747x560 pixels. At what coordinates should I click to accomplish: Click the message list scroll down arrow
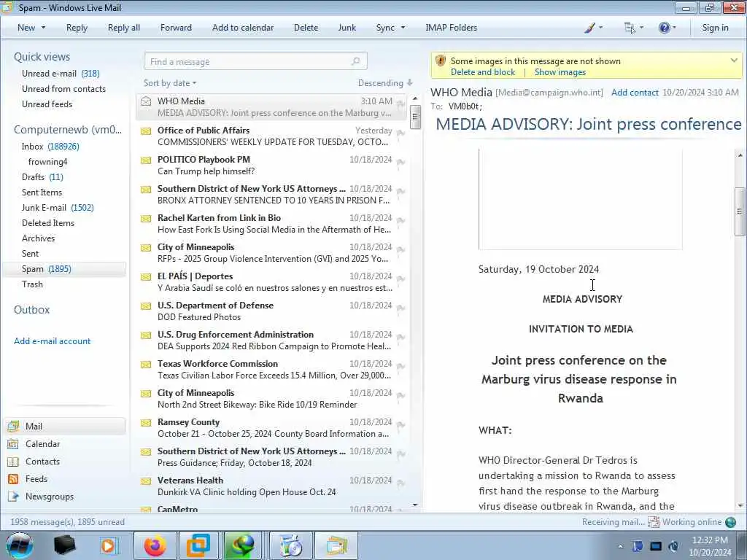click(x=415, y=505)
